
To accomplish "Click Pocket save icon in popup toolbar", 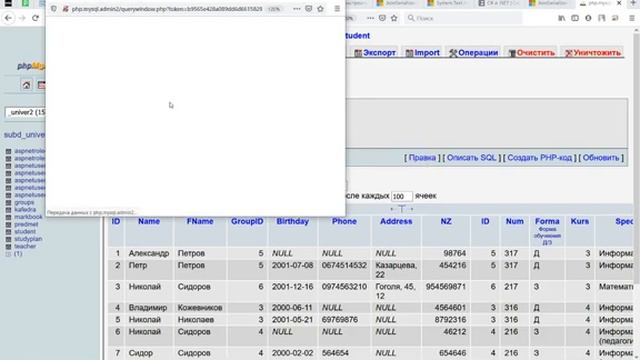I will coord(309,9).
